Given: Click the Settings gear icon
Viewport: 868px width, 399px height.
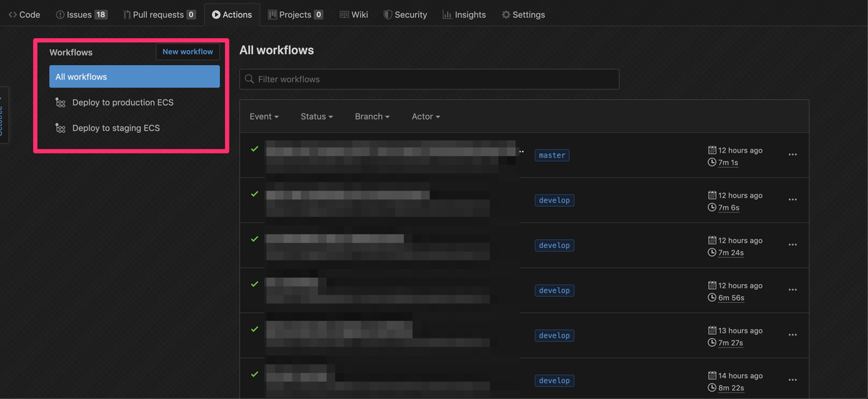Looking at the screenshot, I should (x=506, y=14).
